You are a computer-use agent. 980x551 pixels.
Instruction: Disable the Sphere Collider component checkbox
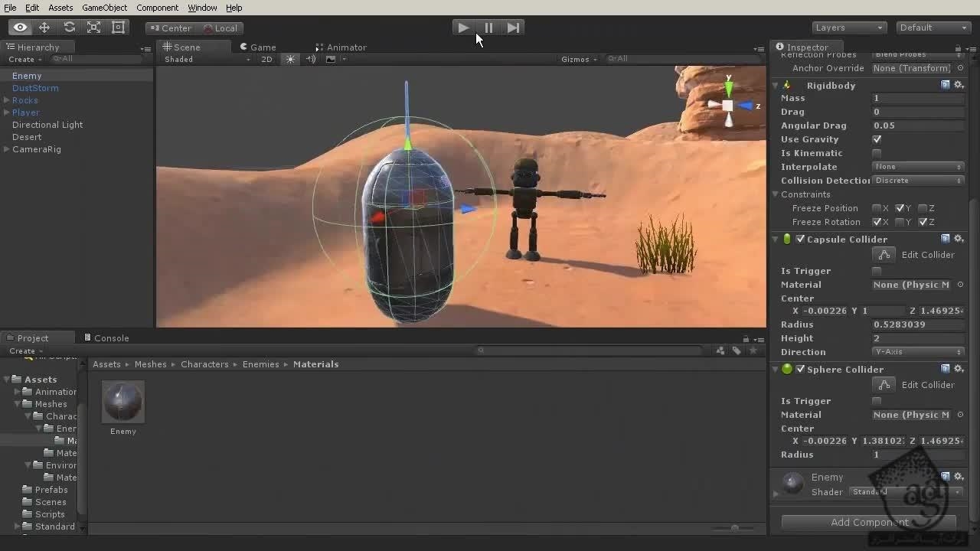click(x=800, y=369)
